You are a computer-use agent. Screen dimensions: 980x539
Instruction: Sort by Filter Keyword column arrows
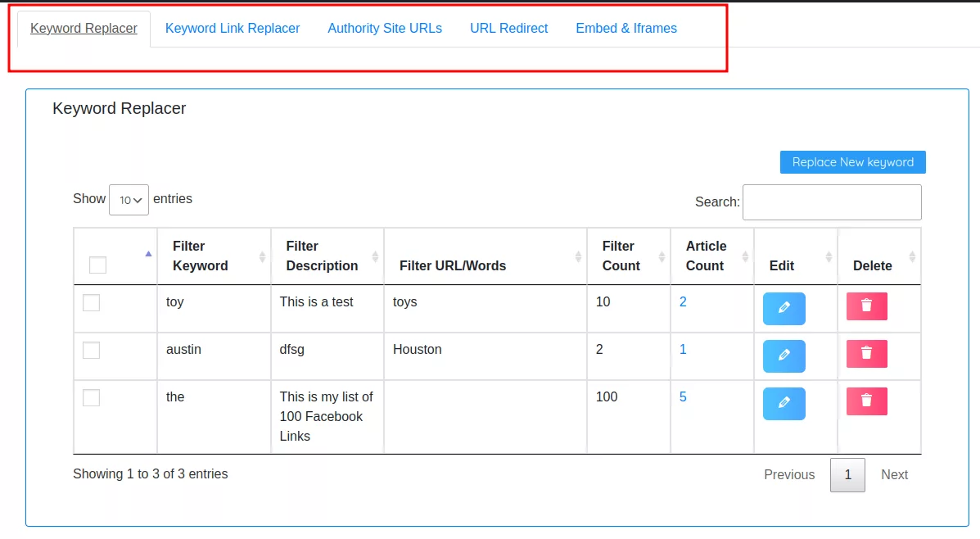click(x=262, y=256)
